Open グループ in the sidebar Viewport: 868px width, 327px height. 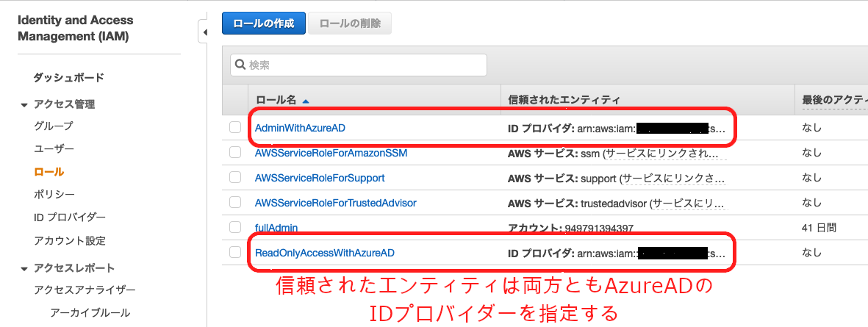click(x=53, y=126)
